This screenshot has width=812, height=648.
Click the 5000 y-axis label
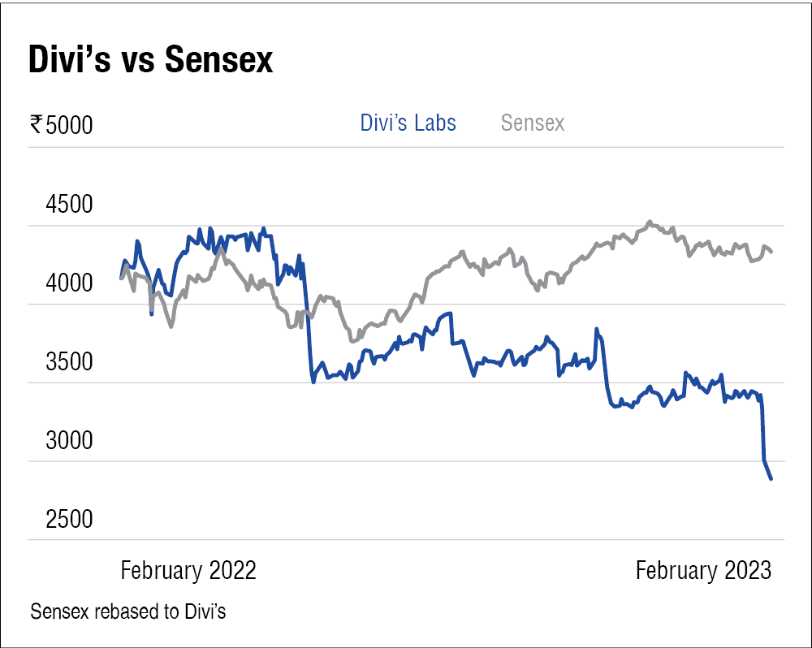(x=70, y=126)
